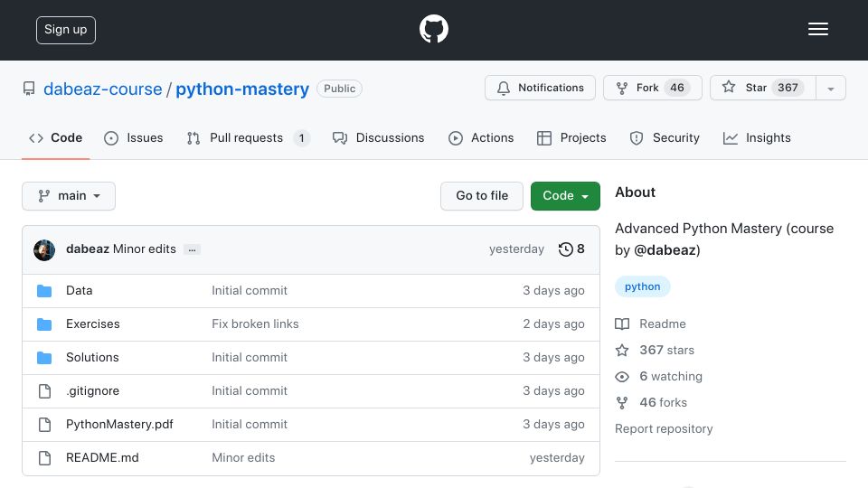
Task: Click the pull requests counter badge 1
Action: [x=302, y=137]
